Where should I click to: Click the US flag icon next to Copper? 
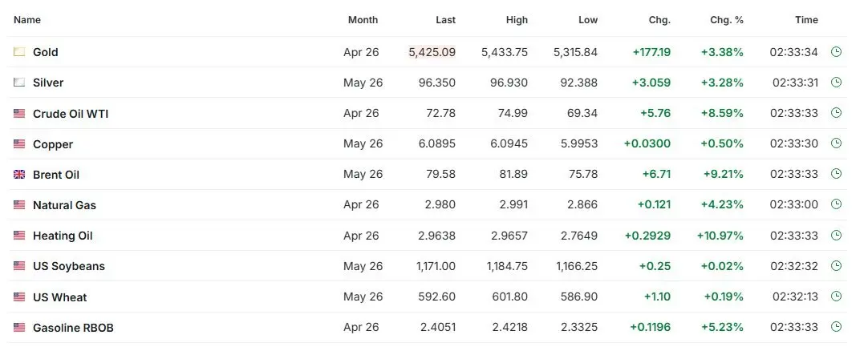pyautogui.click(x=19, y=144)
